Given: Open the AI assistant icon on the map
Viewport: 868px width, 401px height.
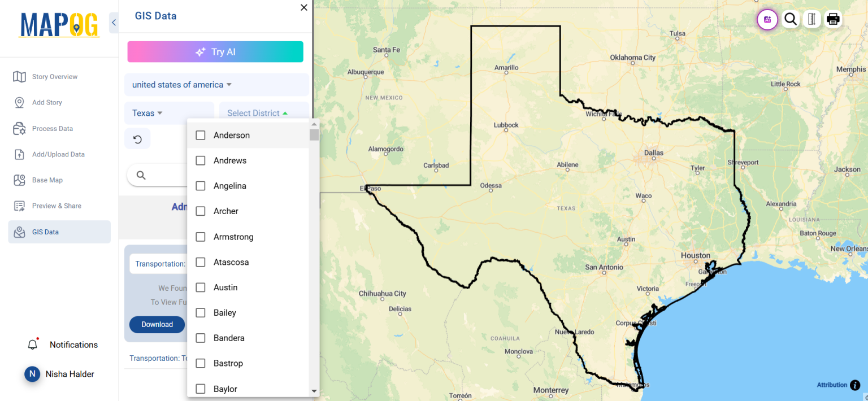Looking at the screenshot, I should 767,19.
